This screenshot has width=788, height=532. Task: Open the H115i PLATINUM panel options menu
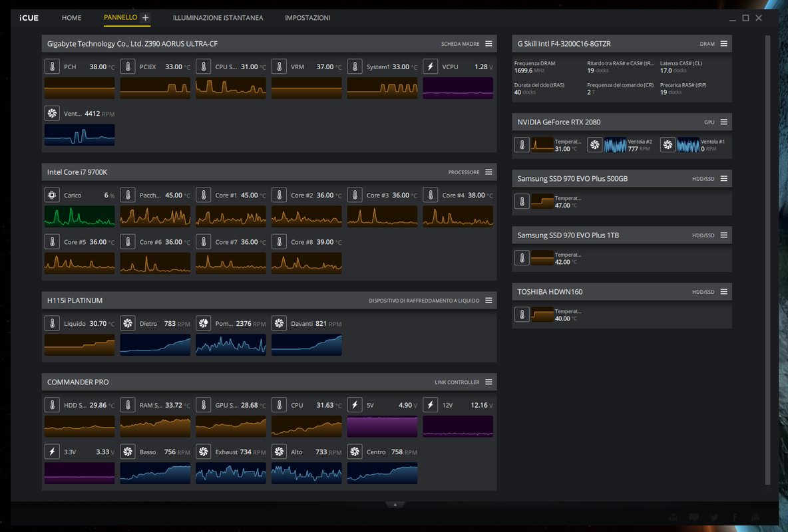tap(489, 301)
